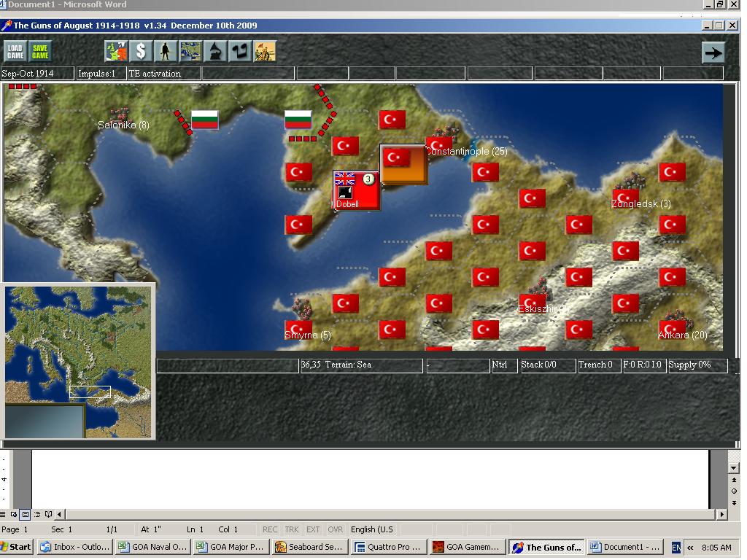Click Word horizontal scrollbar right arrow

pyautogui.click(x=721, y=514)
